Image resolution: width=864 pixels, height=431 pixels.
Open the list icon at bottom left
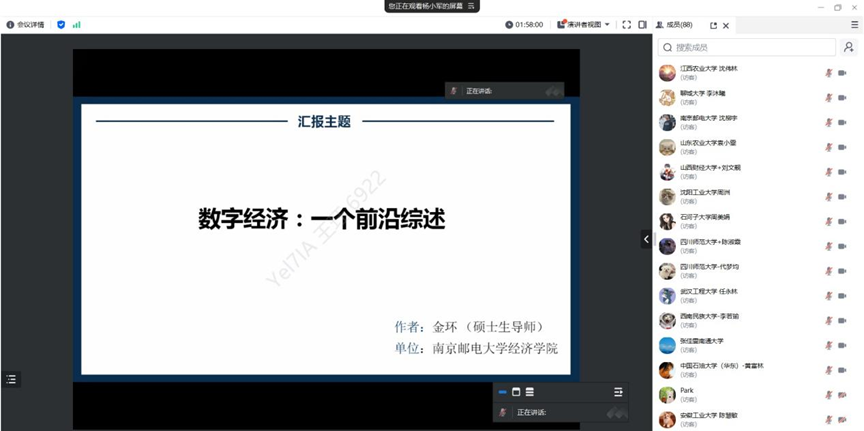[x=11, y=379]
